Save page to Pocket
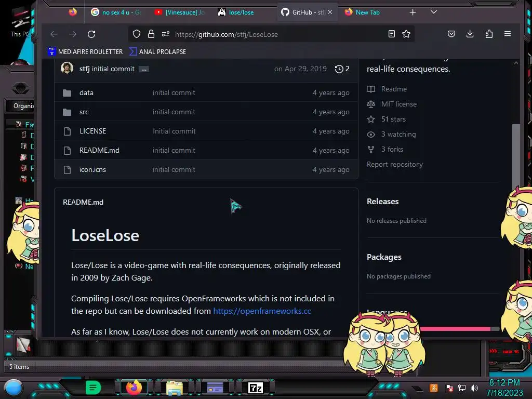This screenshot has width=532, height=399. (x=451, y=34)
